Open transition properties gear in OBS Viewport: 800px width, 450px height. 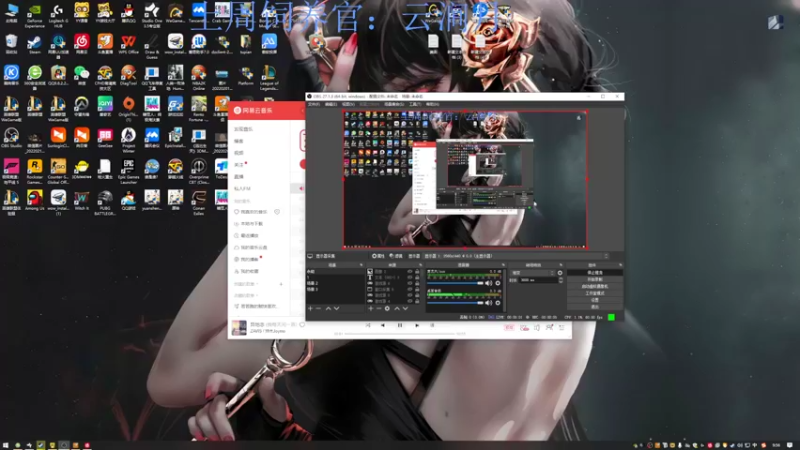pyautogui.click(x=560, y=273)
